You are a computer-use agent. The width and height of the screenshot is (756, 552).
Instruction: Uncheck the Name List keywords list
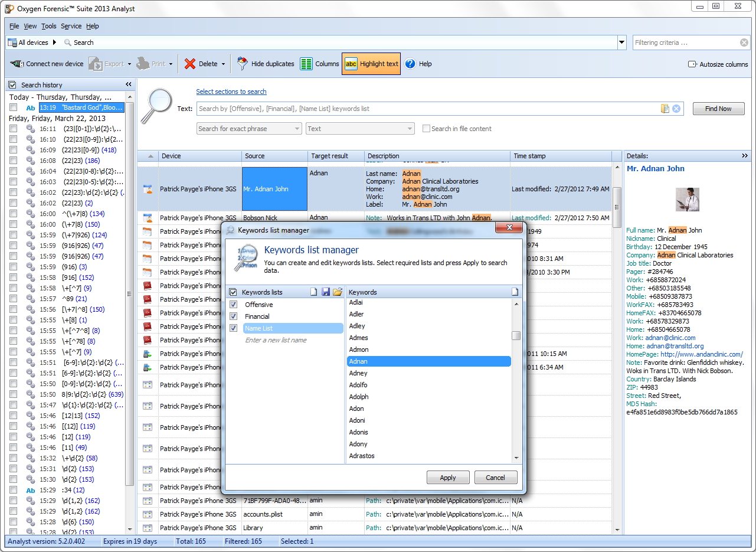tap(233, 328)
